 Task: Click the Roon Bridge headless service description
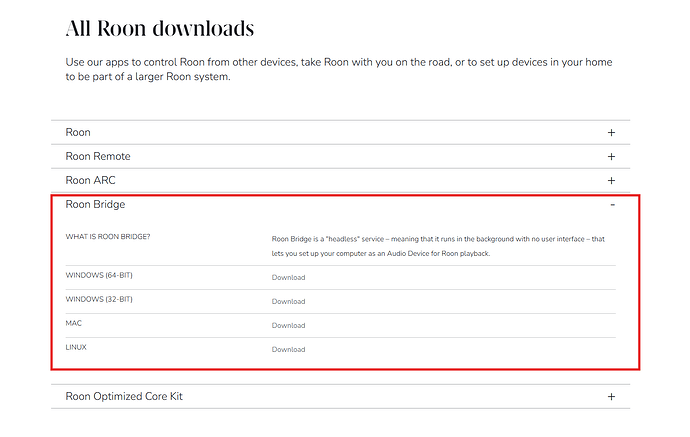click(438, 246)
